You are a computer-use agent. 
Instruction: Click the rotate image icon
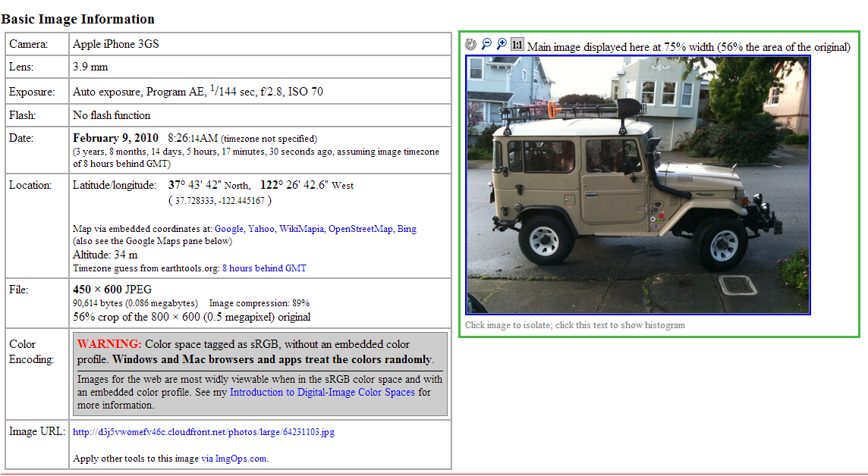coord(471,45)
